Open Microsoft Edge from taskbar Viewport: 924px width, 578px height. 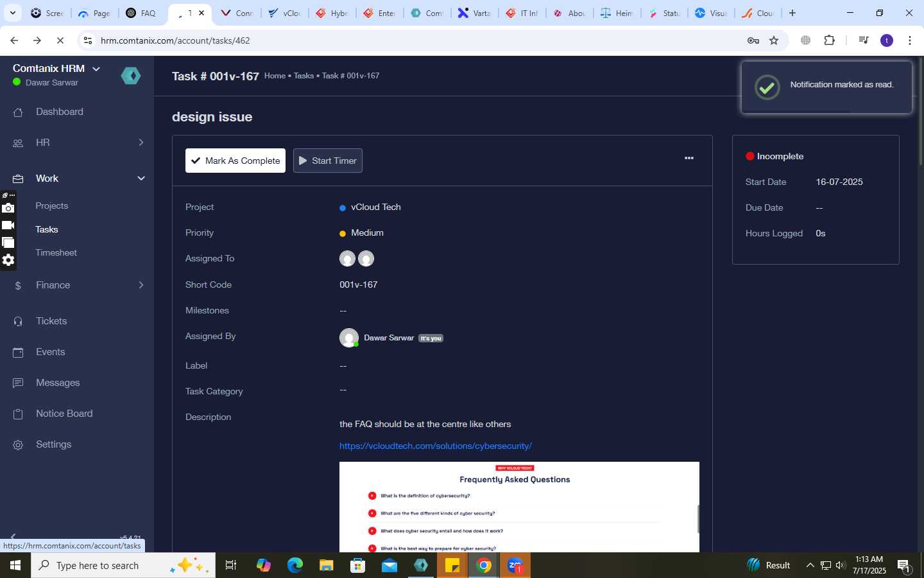(295, 565)
